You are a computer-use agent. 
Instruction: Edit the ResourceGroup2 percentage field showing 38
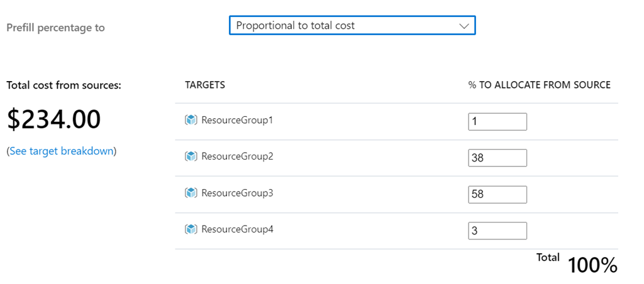(x=497, y=158)
